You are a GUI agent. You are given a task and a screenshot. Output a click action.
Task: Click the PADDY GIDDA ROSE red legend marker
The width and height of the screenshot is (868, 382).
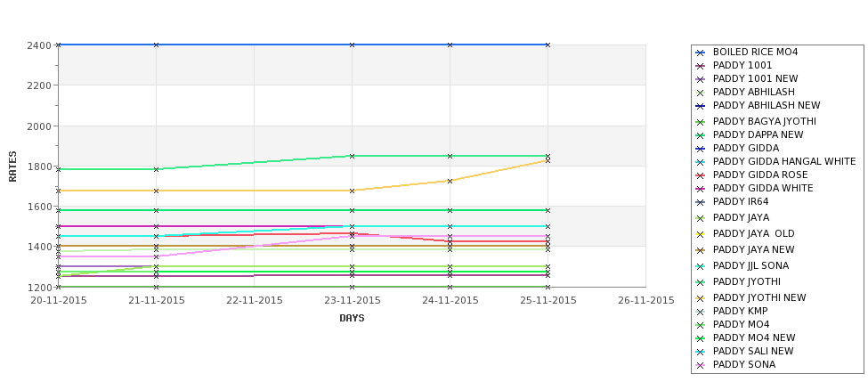point(701,175)
